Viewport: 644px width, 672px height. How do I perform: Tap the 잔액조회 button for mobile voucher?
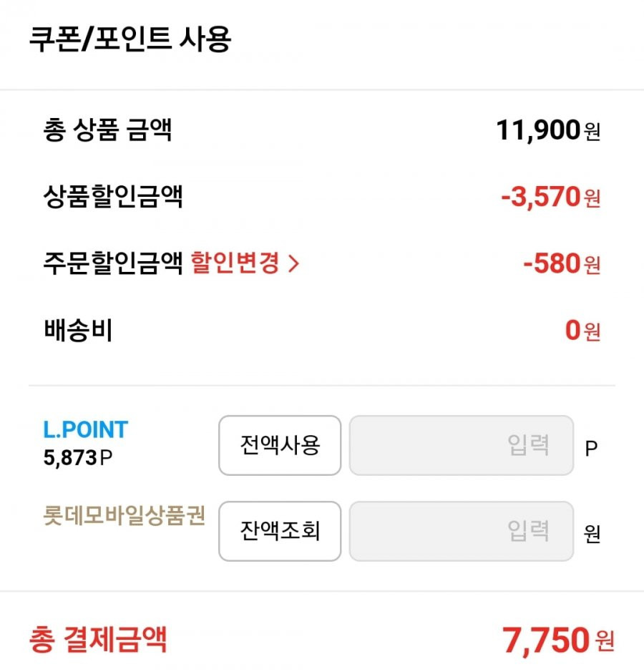[280, 531]
